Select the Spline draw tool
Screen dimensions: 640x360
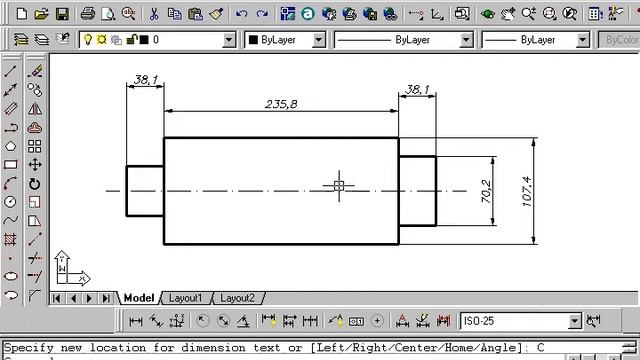[10, 220]
